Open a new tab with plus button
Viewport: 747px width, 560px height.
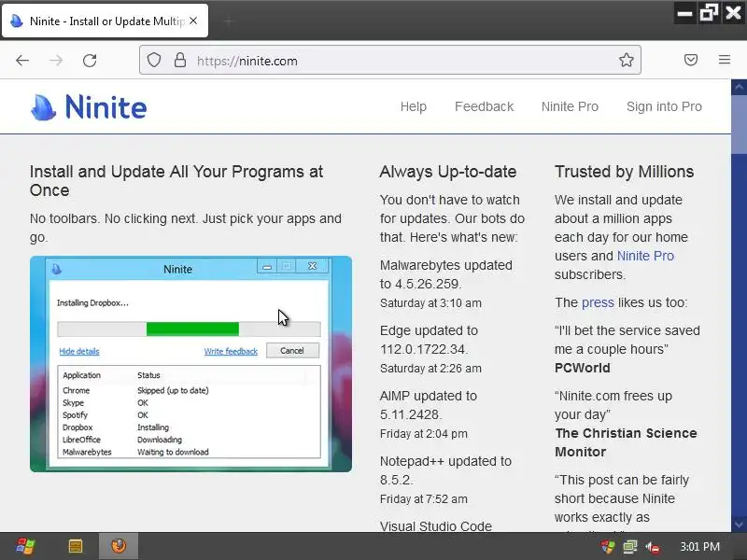[x=228, y=21]
